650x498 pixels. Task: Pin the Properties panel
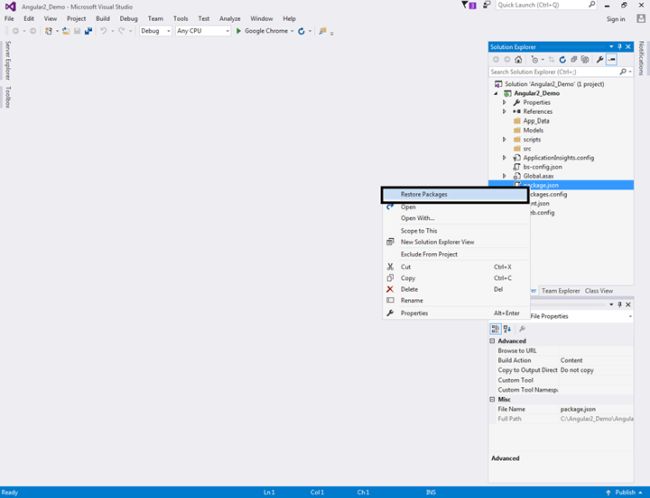[620, 304]
